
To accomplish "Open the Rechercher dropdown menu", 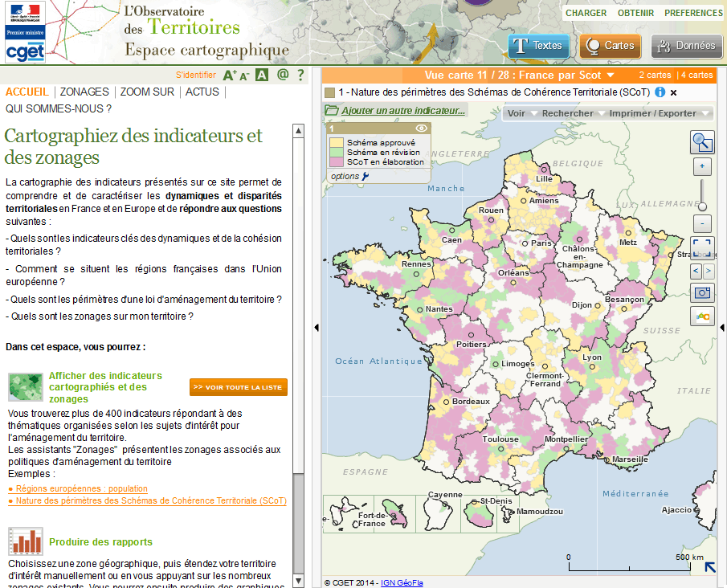I will (x=573, y=113).
